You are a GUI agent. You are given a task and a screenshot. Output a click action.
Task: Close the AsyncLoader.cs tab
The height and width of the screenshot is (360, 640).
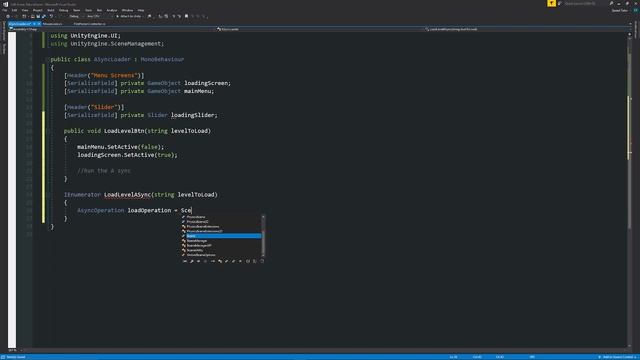pos(39,24)
